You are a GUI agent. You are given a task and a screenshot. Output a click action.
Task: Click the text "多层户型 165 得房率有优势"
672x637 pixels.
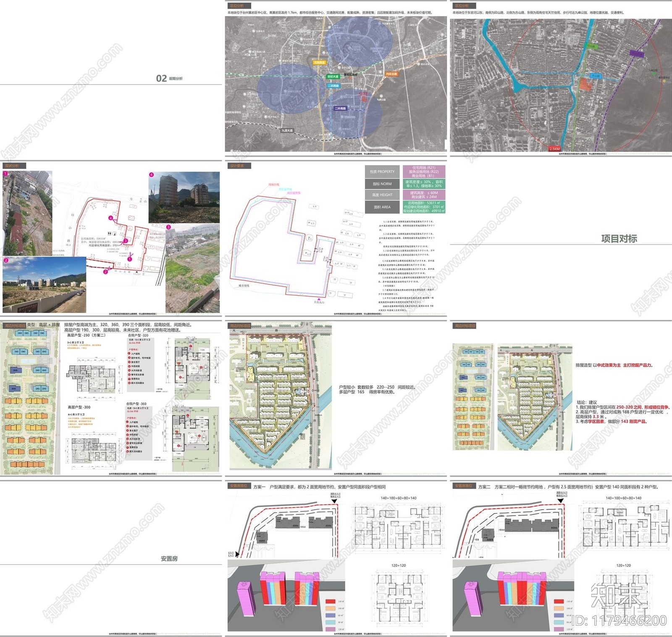367,392
